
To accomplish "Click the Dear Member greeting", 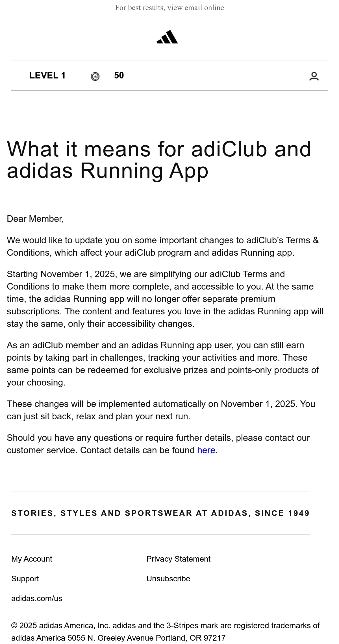I will pyautogui.click(x=35, y=219).
